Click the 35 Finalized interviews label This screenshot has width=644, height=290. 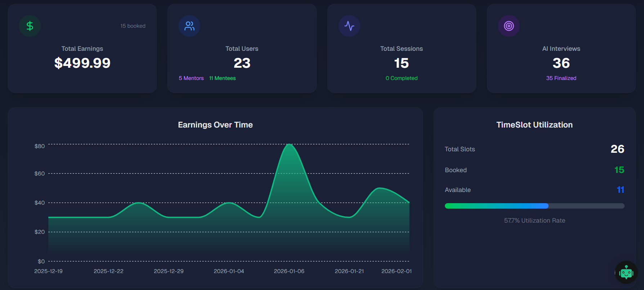click(561, 78)
